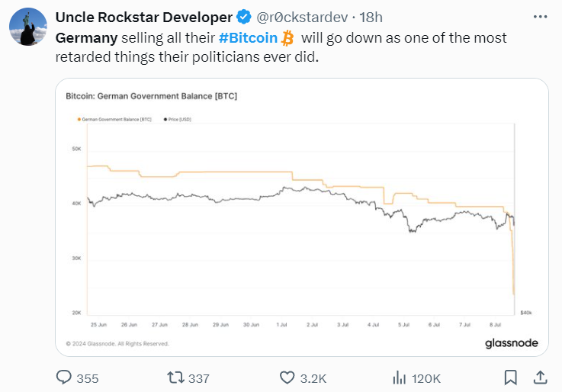
Task: Click the glassnode logo in the chart
Action: (512, 343)
